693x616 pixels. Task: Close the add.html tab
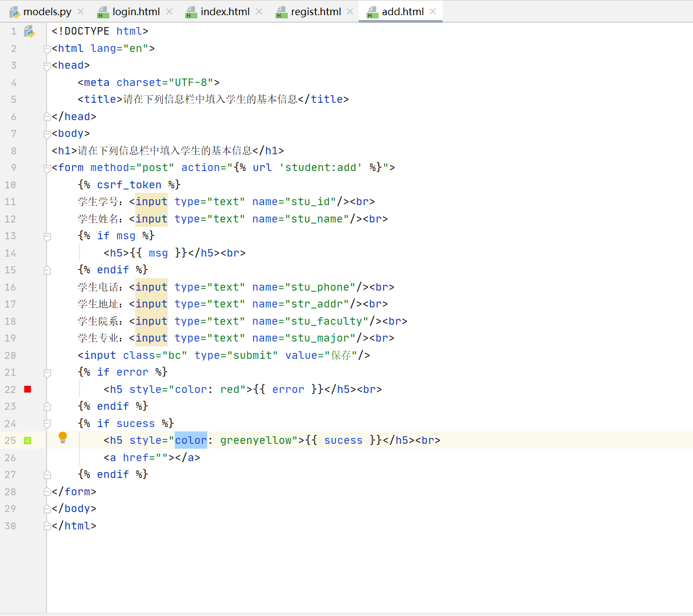coord(433,11)
